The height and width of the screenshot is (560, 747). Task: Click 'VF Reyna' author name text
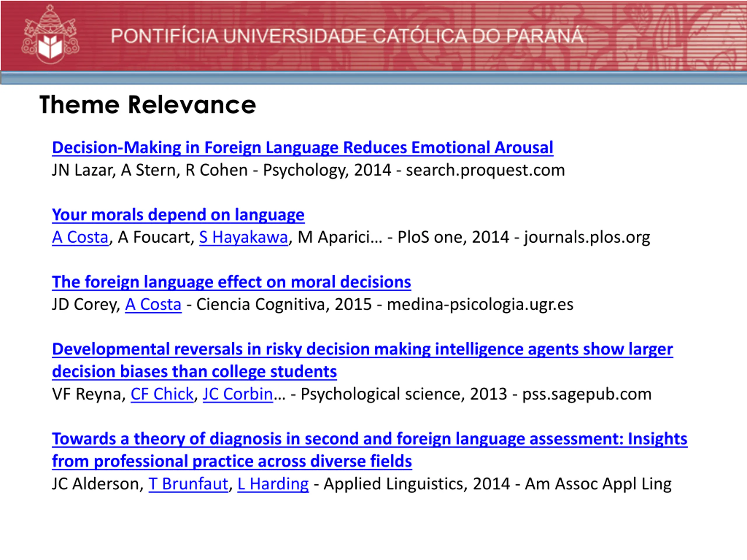coord(88,394)
